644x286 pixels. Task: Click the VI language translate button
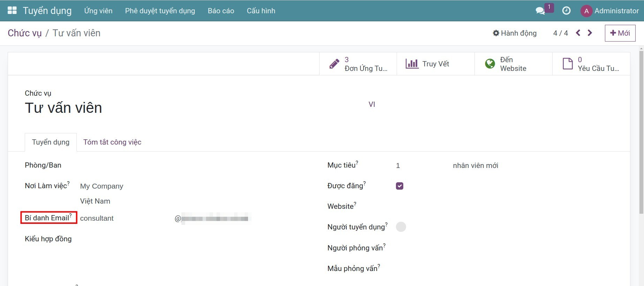pos(372,104)
